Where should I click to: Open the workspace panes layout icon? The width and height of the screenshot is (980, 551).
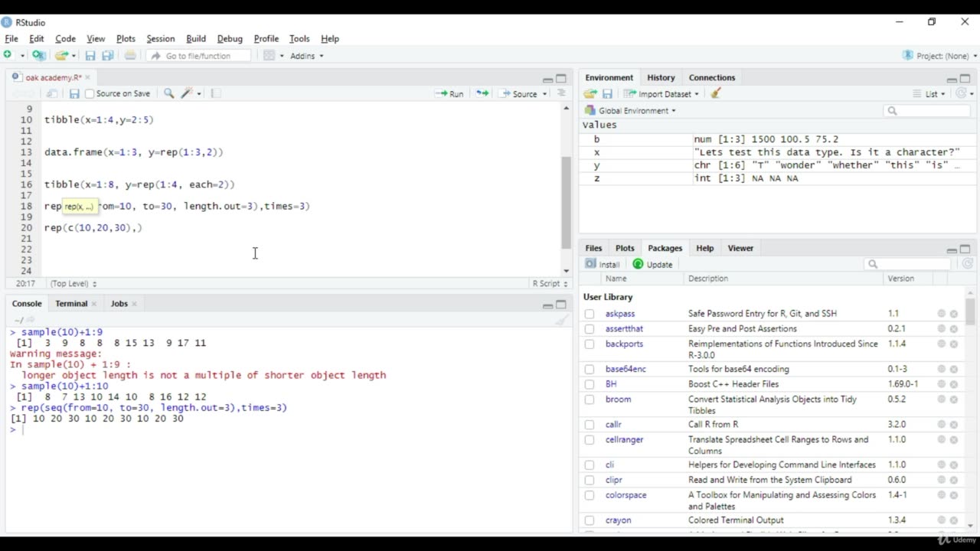point(269,56)
